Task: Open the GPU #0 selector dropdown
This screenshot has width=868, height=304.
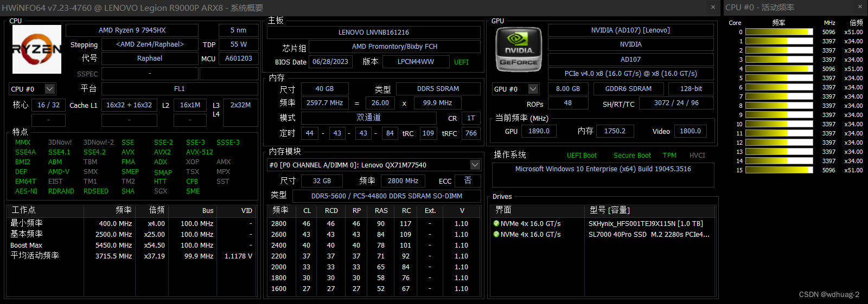Action: pos(533,89)
